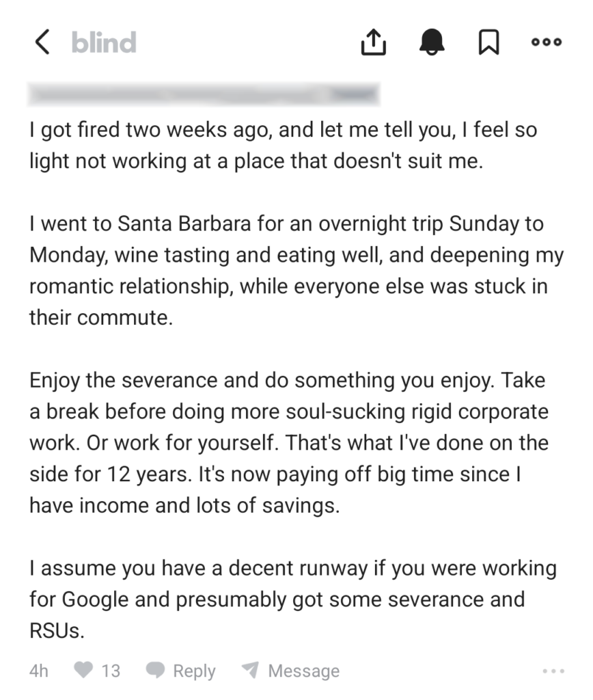Click the like count 13
593x700 pixels.
[x=111, y=671]
